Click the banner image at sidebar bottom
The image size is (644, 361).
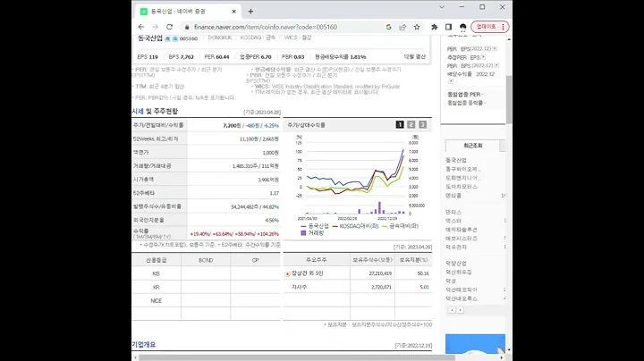pos(475,344)
